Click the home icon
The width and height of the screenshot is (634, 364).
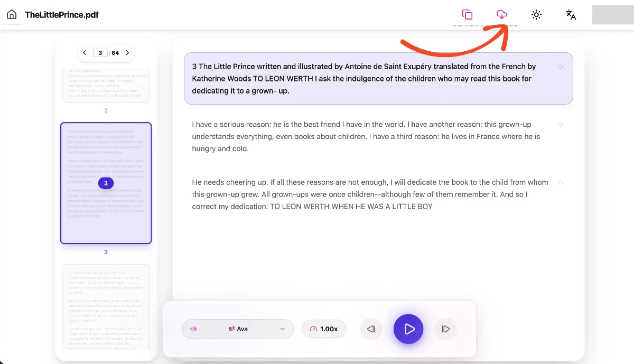11,15
